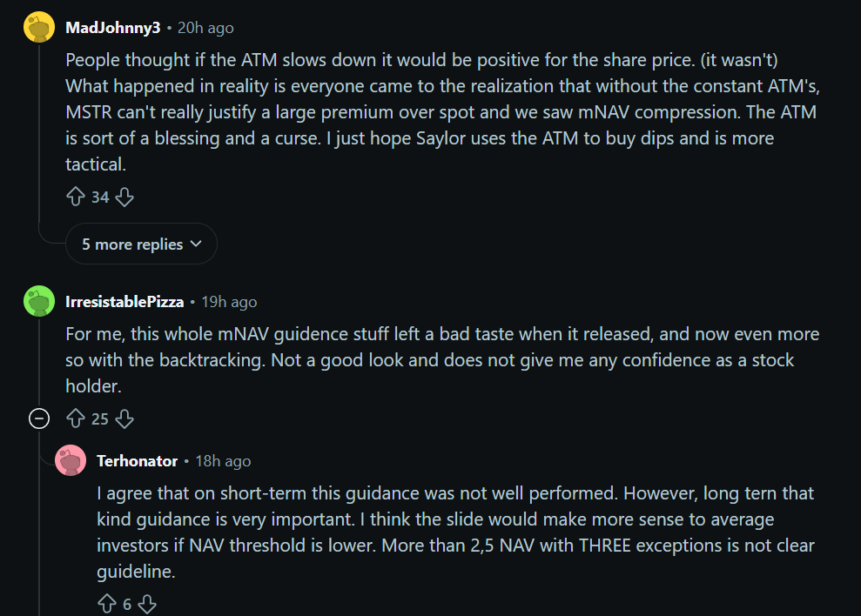Upvote Terhonator's reply
Image resolution: width=861 pixels, height=616 pixels.
[107, 604]
